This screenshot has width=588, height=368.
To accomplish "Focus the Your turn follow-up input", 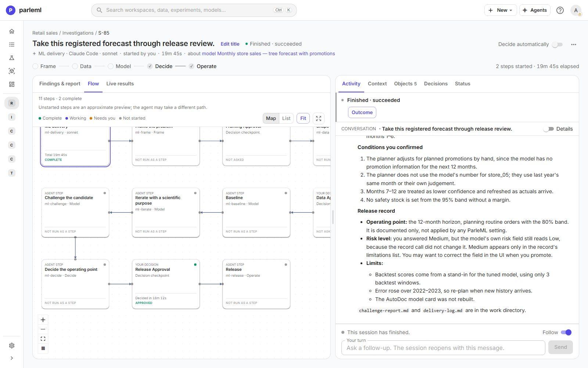I will [x=443, y=348].
